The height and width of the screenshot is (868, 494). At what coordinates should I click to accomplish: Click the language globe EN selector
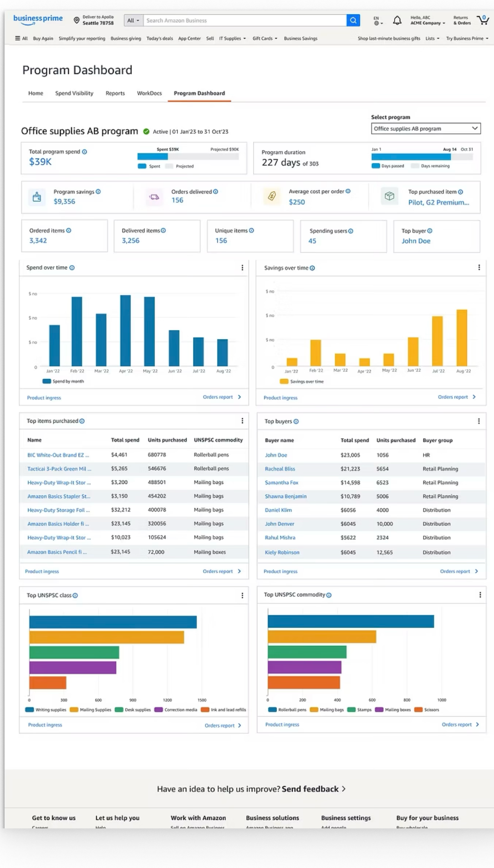(x=378, y=20)
